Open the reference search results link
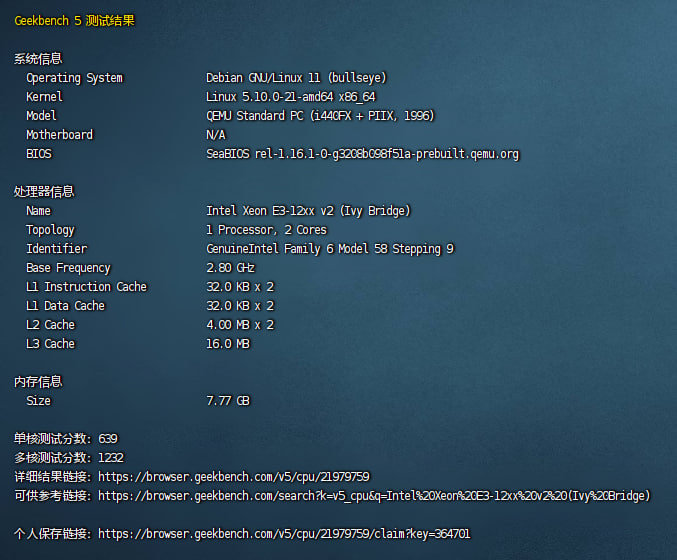677x560 pixels. pos(374,496)
